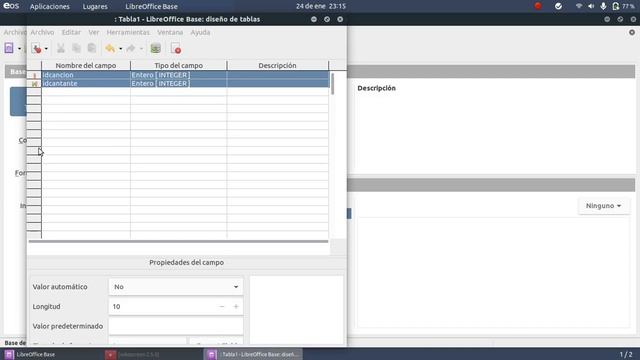The height and width of the screenshot is (360, 640).
Task: Click the purple database icon in background Base window
Action: pyautogui.click(x=9, y=48)
